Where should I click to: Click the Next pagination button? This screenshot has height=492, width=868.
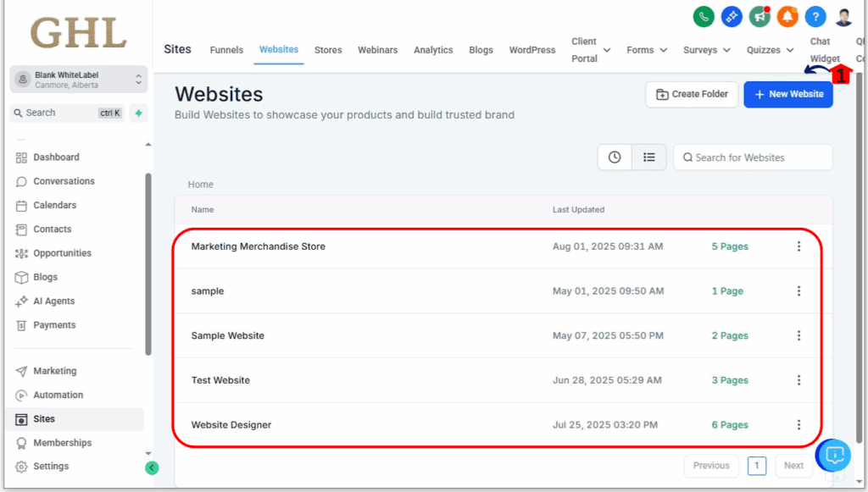[793, 466]
